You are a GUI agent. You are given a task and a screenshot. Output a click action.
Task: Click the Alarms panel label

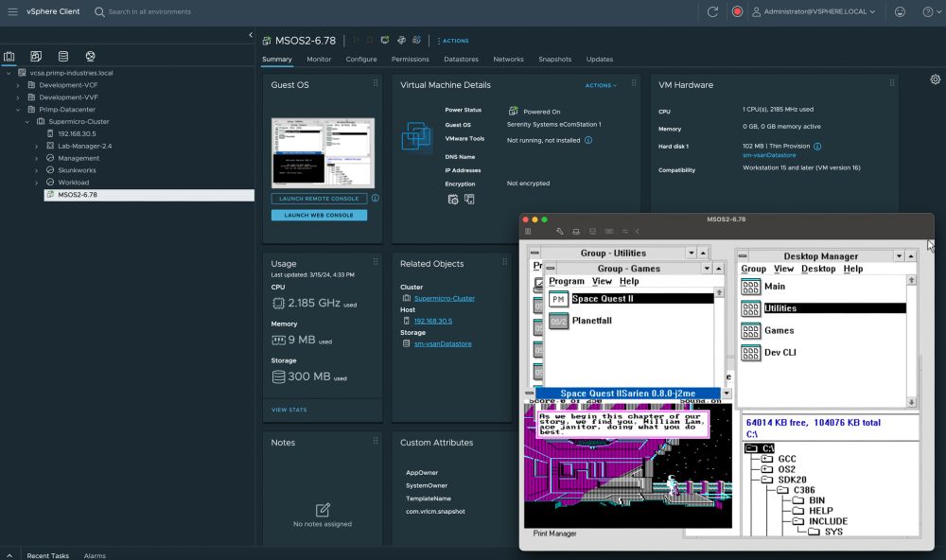tap(95, 556)
